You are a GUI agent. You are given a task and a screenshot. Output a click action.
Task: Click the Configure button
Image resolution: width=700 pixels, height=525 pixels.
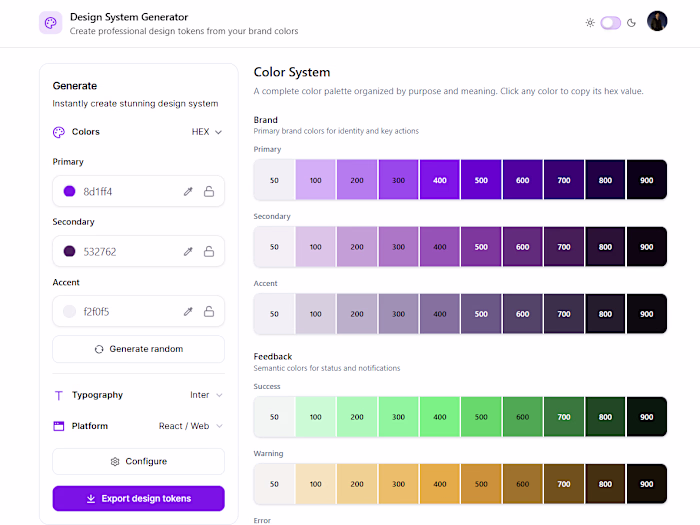pos(138,461)
